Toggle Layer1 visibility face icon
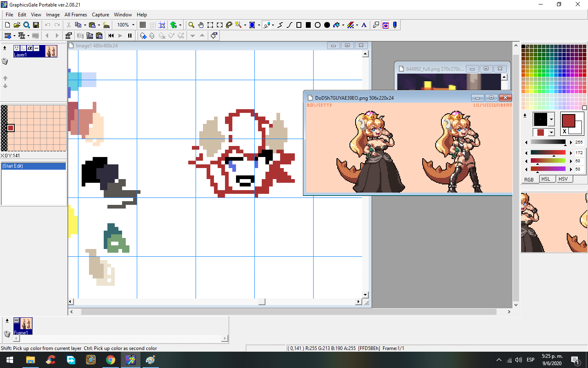588x368 pixels. [x=17, y=48]
